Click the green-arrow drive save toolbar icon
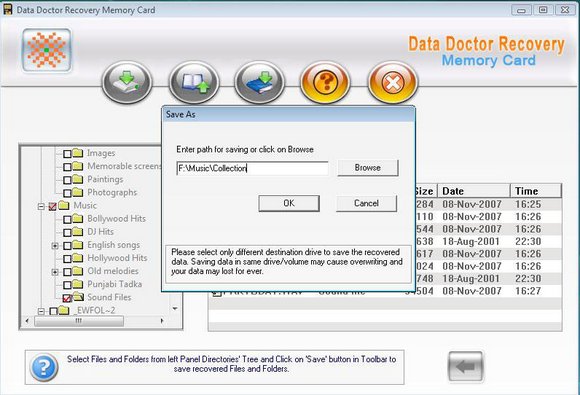 tap(127, 82)
